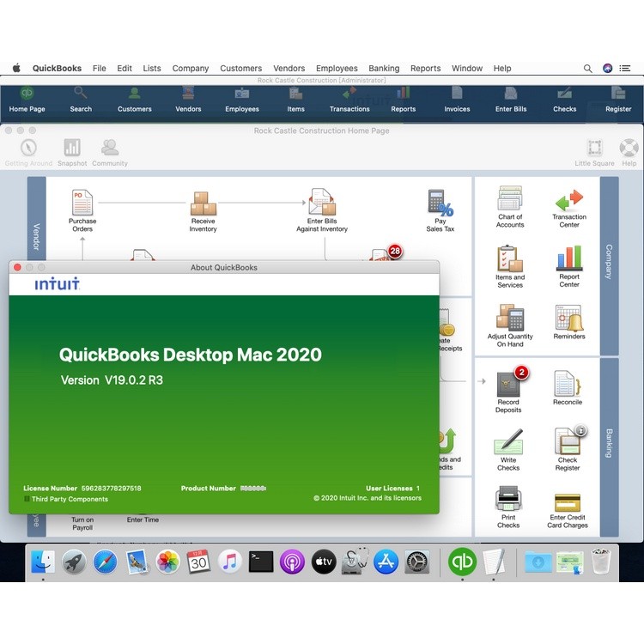Viewport: 644px width, 644px height.
Task: Click the Record Deposits icon
Action: pos(508,384)
